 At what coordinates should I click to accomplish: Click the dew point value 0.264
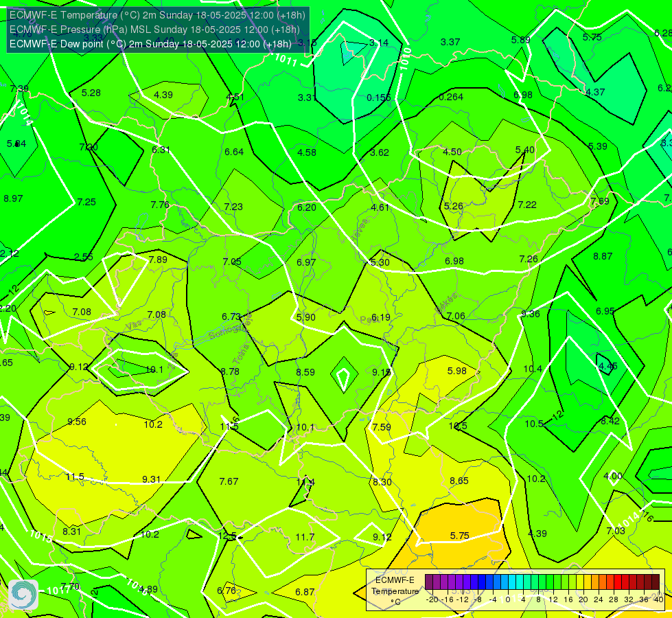click(x=451, y=97)
